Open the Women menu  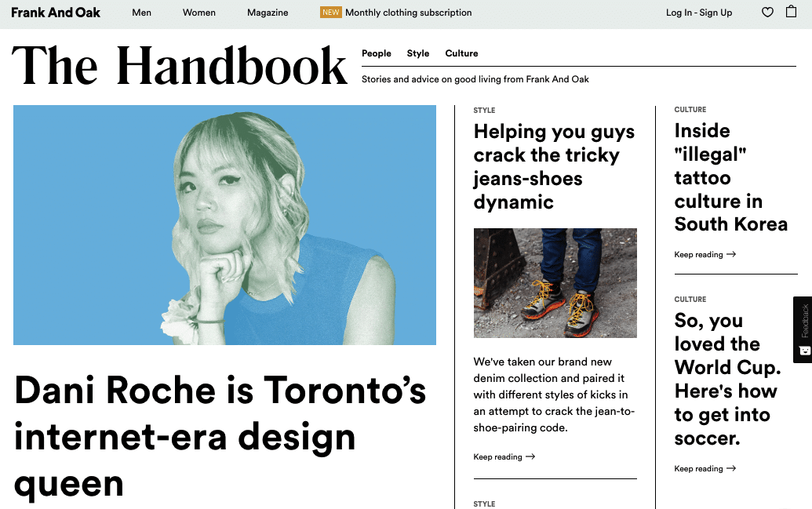(x=198, y=13)
